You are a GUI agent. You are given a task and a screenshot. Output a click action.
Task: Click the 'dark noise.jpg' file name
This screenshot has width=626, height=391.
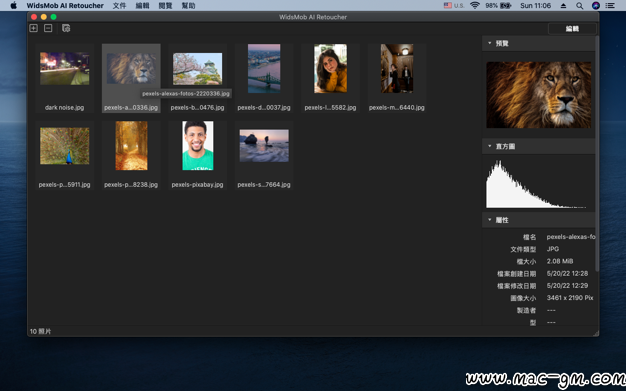(x=64, y=107)
